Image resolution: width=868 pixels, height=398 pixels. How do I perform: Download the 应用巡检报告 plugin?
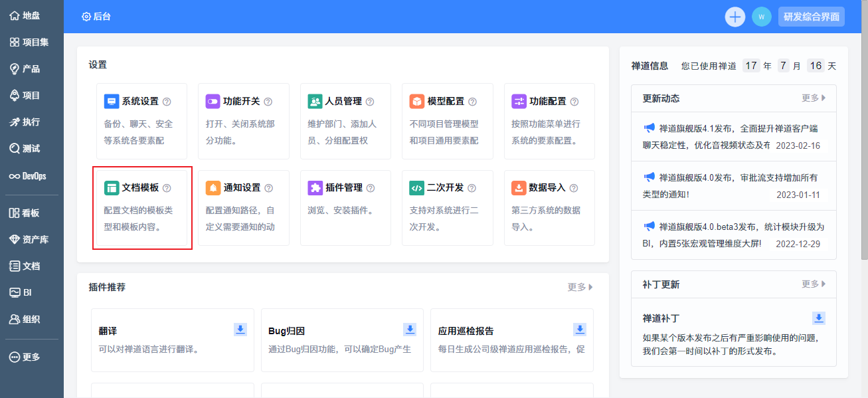pyautogui.click(x=580, y=330)
